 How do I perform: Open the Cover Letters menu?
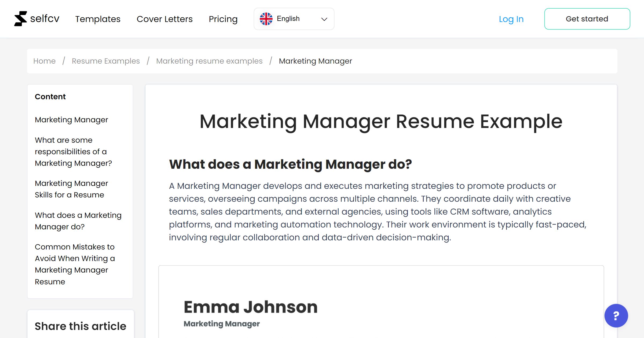(164, 19)
